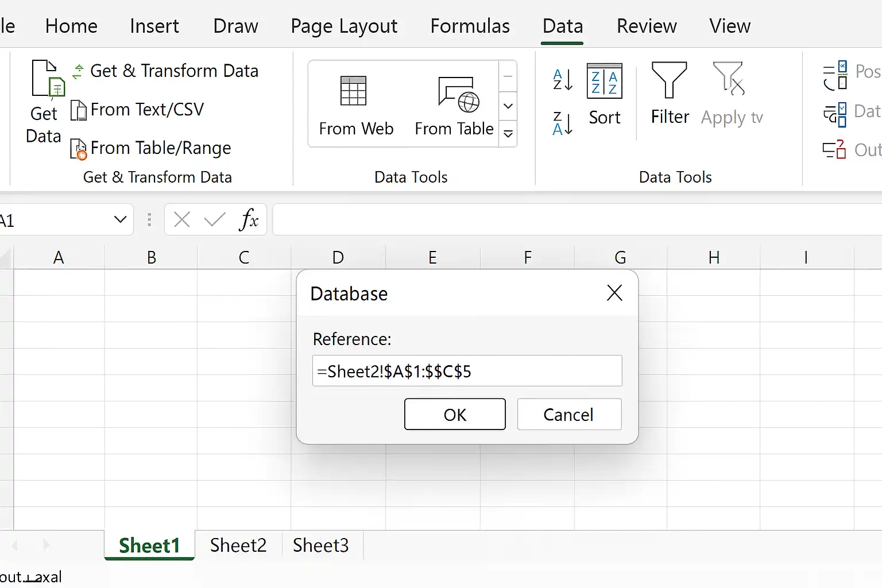Image resolution: width=882 pixels, height=588 pixels.
Task: Select the From Text/CSV icon
Action: pyautogui.click(x=78, y=110)
